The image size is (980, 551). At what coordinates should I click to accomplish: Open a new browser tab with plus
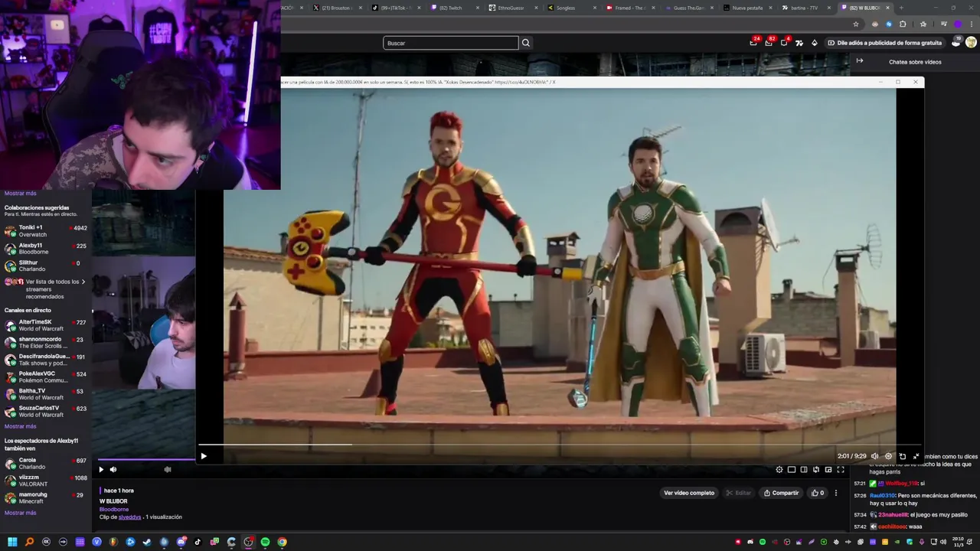[x=902, y=8]
